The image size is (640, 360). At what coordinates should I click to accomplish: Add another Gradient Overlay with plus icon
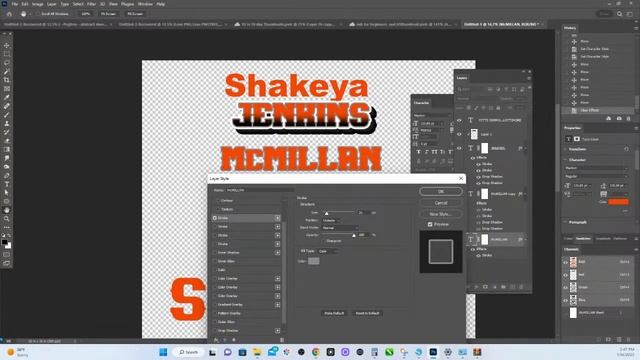point(278,304)
